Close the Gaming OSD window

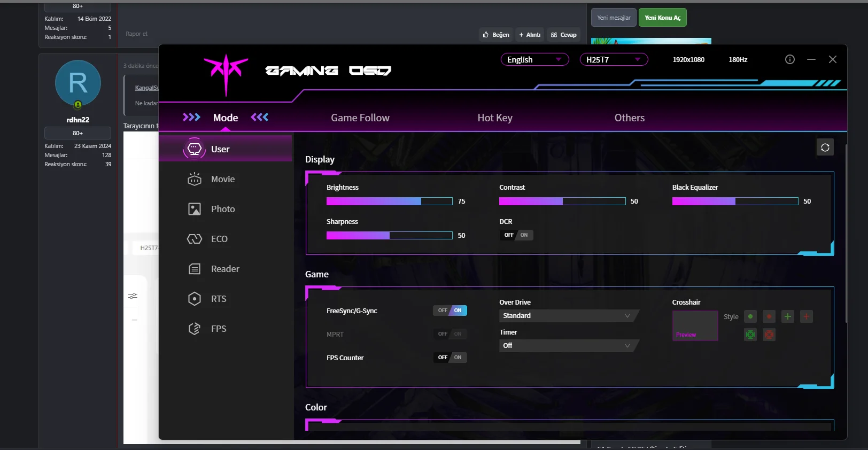833,59
